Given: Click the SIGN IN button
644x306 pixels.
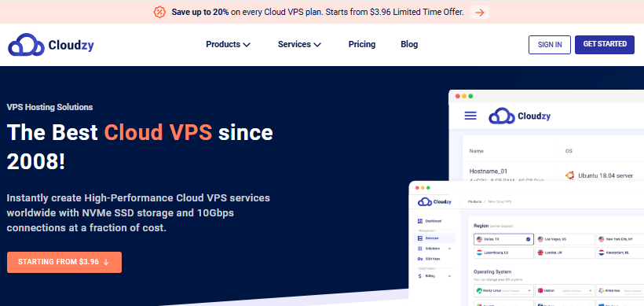Looking at the screenshot, I should click(x=550, y=45).
